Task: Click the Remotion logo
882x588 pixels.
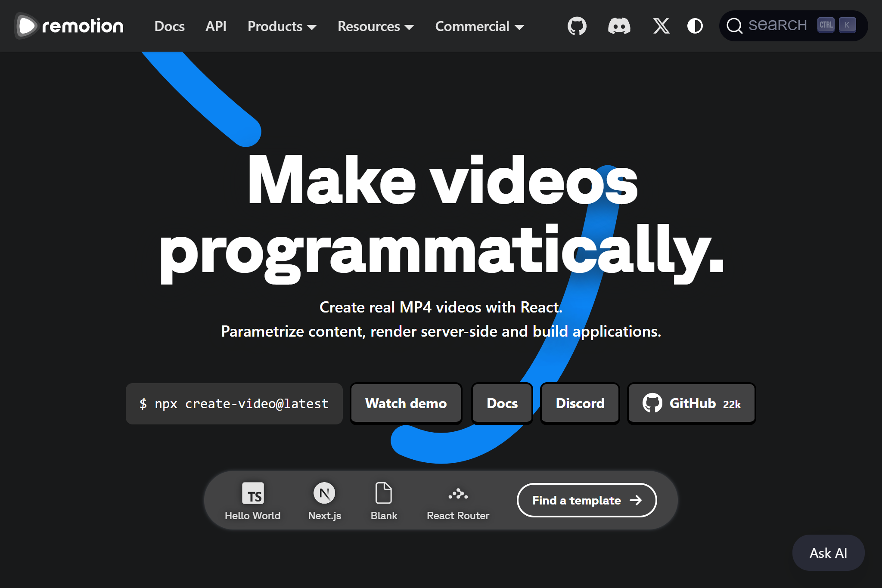Action: pos(68,26)
